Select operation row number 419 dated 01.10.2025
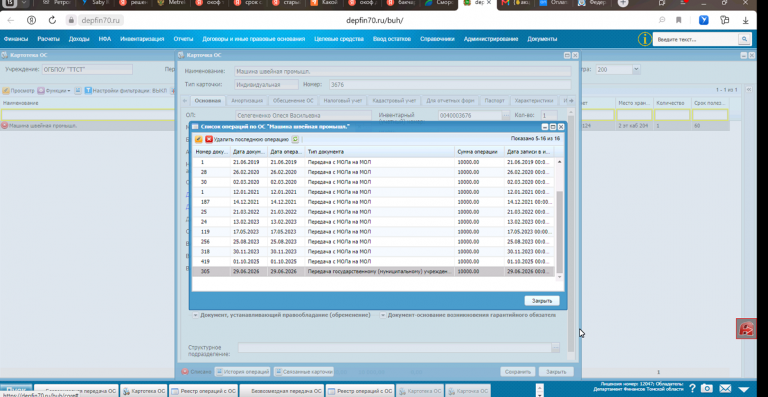Image resolution: width=768 pixels, height=397 pixels. coord(373,261)
